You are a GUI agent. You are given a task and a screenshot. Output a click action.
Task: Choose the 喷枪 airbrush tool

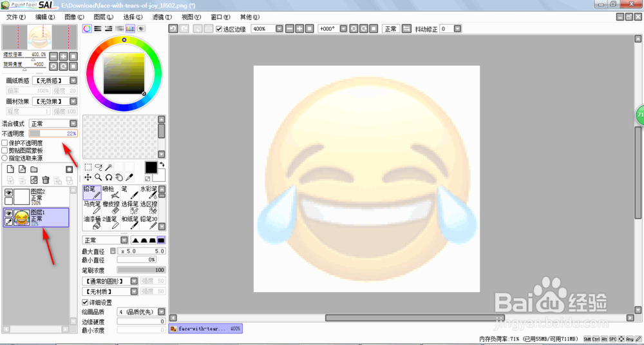click(x=111, y=192)
